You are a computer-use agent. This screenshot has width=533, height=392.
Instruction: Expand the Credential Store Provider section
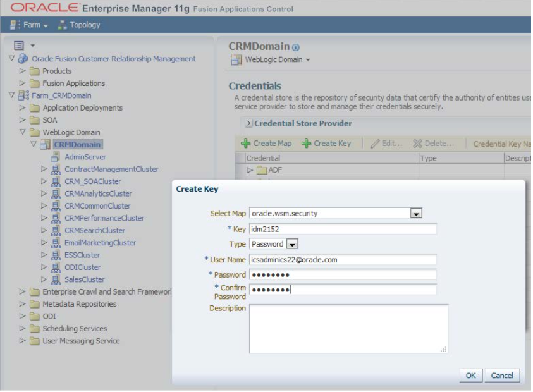click(249, 123)
